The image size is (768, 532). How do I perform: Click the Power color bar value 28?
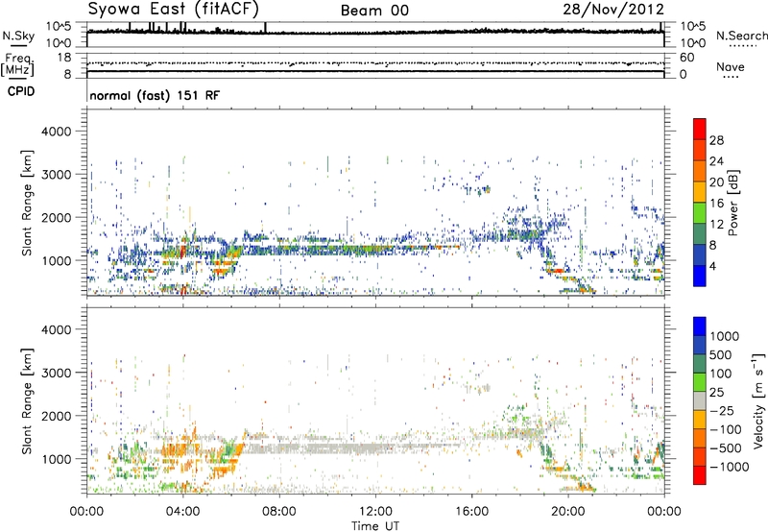[716, 140]
